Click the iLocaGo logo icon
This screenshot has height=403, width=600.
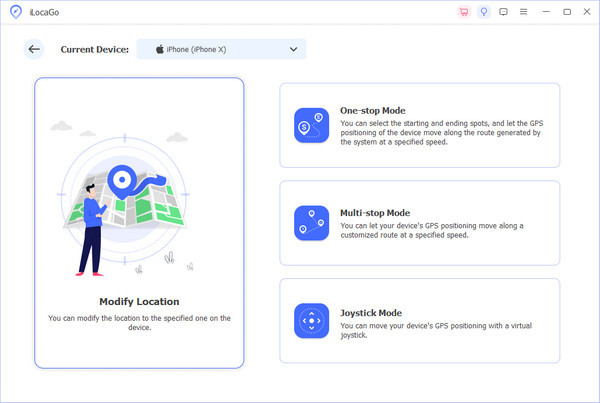coord(15,12)
